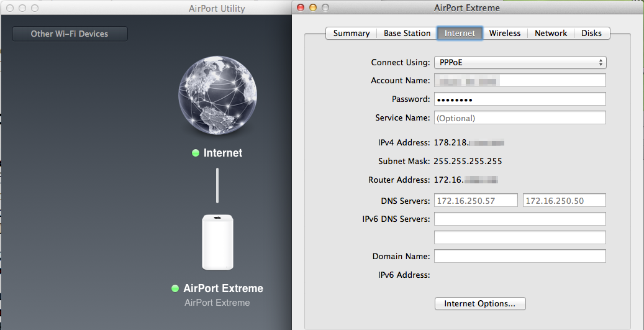644x330 pixels.
Task: Switch to the Base Station tab
Action: pos(407,34)
